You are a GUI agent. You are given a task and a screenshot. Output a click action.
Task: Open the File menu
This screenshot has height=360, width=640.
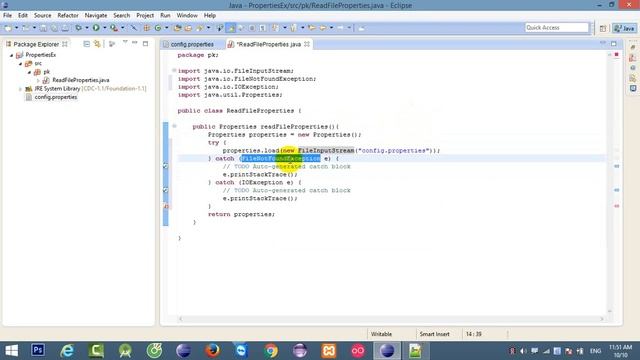click(x=7, y=16)
